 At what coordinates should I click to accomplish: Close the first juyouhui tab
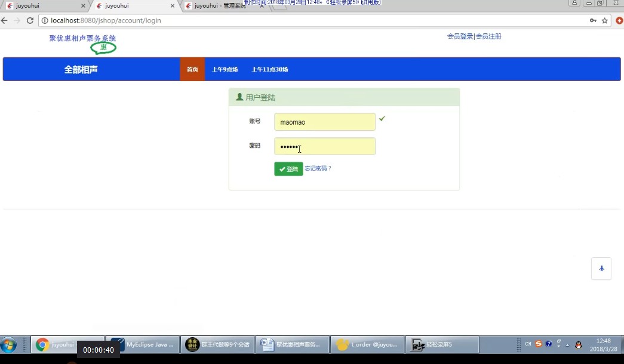pos(83,6)
